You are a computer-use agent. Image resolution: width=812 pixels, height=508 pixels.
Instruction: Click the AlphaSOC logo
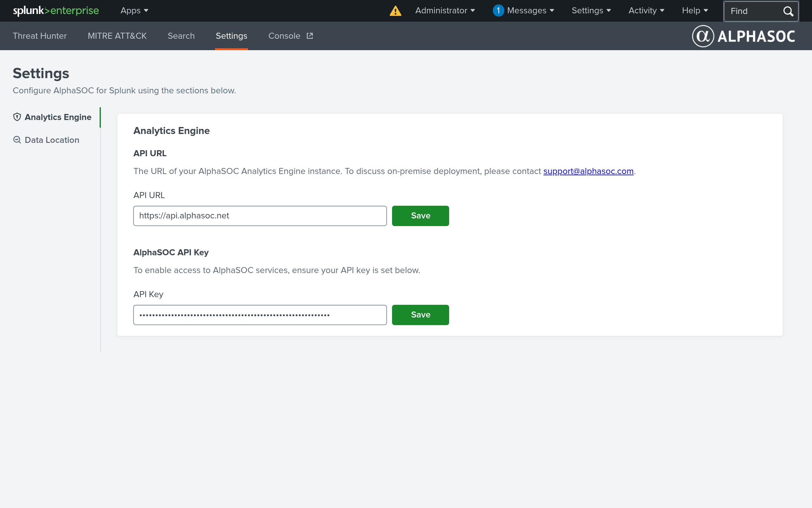point(743,36)
